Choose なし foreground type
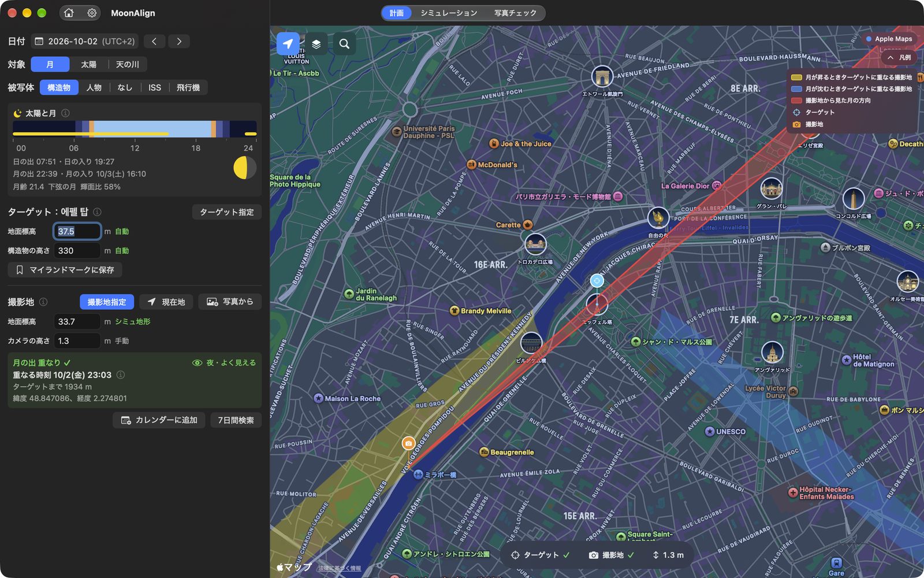924x578 pixels. click(125, 87)
